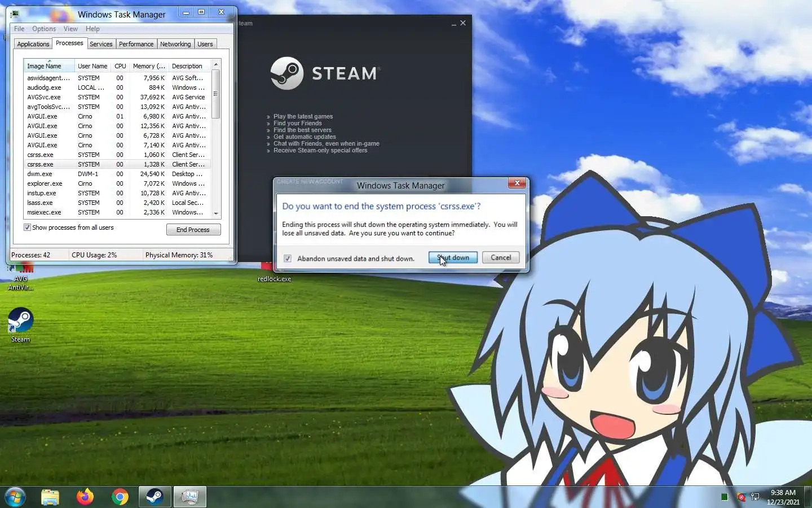812x508 pixels.
Task: Switch to the Users tab
Action: tap(205, 44)
